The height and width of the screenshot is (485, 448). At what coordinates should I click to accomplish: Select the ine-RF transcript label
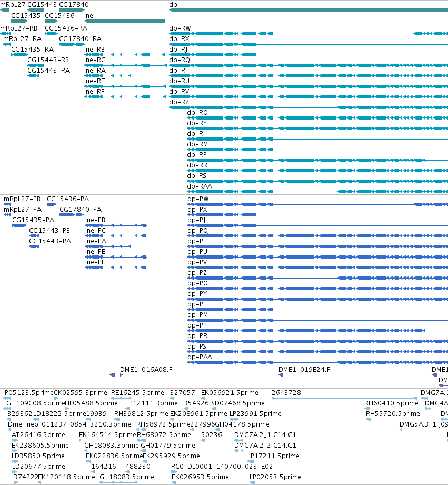[x=94, y=92]
